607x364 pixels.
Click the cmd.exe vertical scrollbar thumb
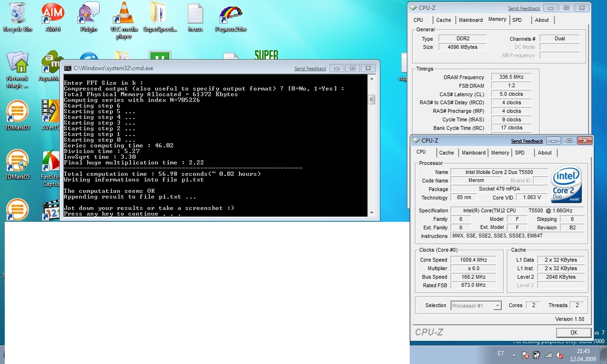[x=372, y=100]
